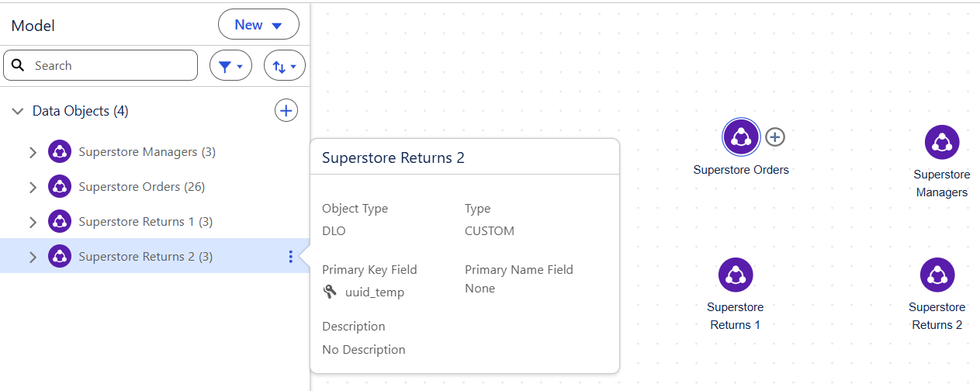
Task: Select Superstore Returns 2 canvas node
Action: point(937,275)
